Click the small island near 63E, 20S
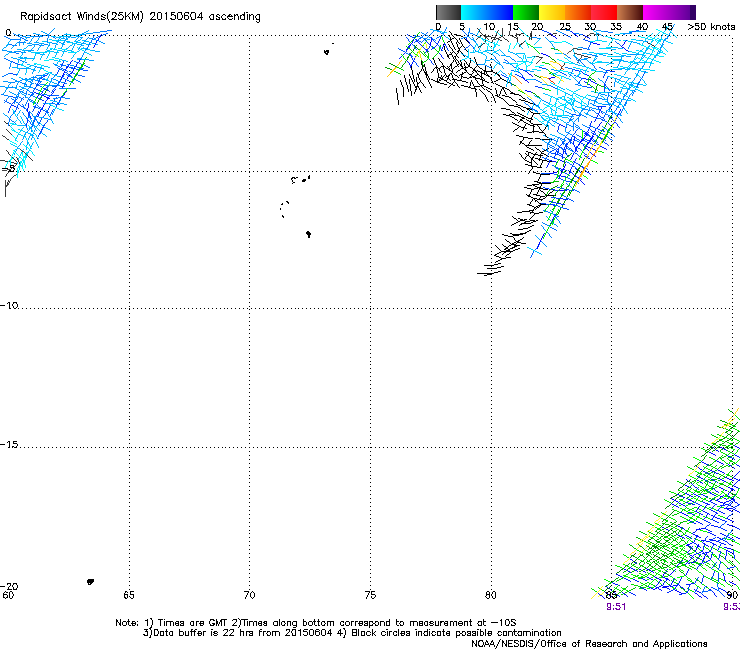This screenshot has width=740, height=650. coord(90,582)
